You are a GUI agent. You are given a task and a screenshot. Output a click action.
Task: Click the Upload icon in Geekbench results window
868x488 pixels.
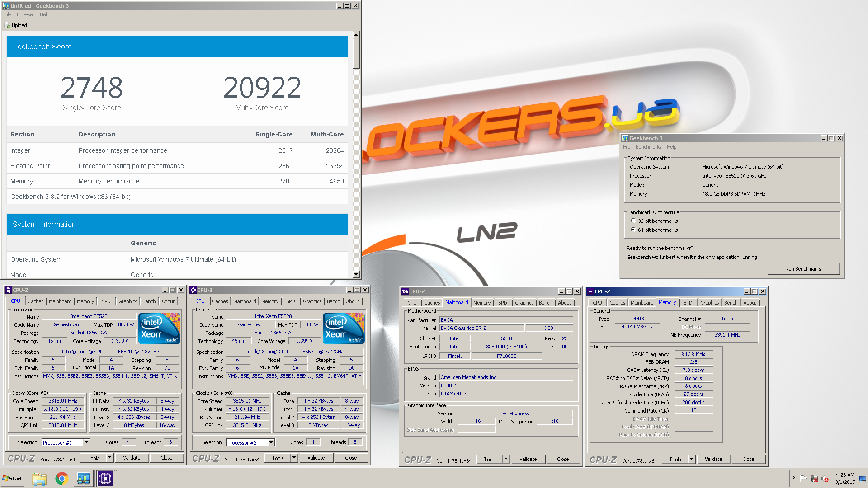(8, 26)
